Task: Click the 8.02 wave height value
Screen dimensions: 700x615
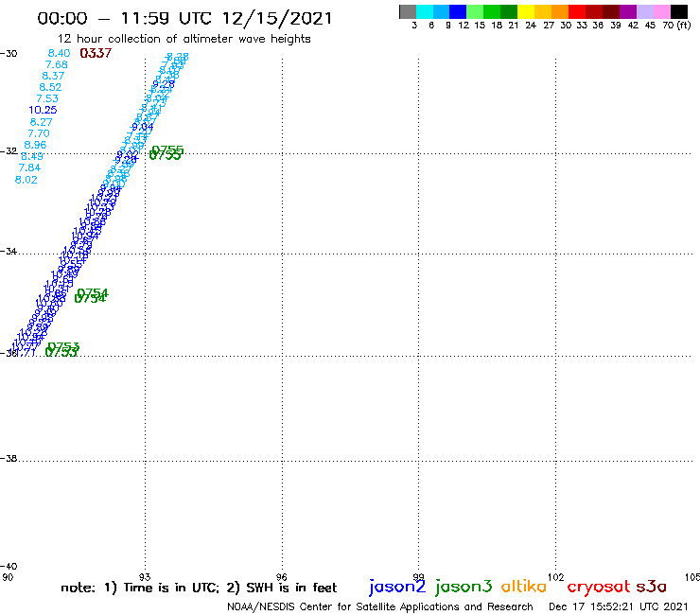Action: pos(26,180)
